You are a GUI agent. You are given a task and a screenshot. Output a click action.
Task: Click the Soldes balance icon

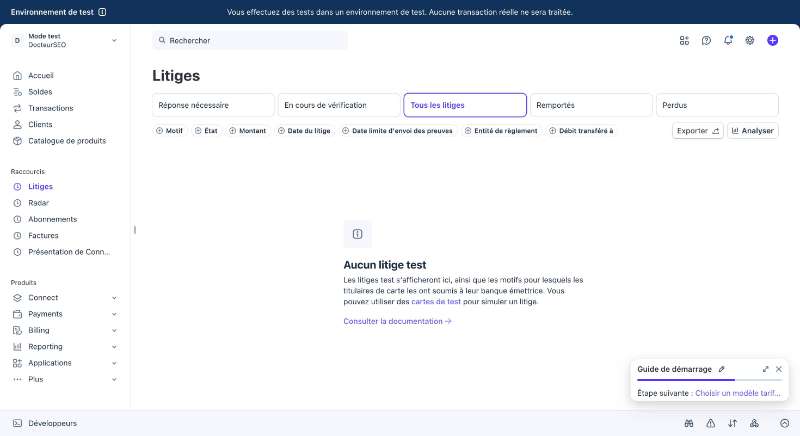[x=17, y=92]
